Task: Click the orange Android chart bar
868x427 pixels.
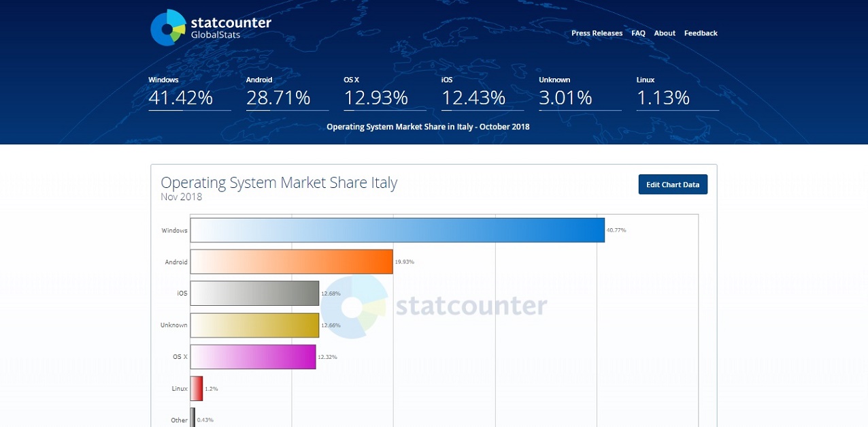Action: tap(291, 262)
